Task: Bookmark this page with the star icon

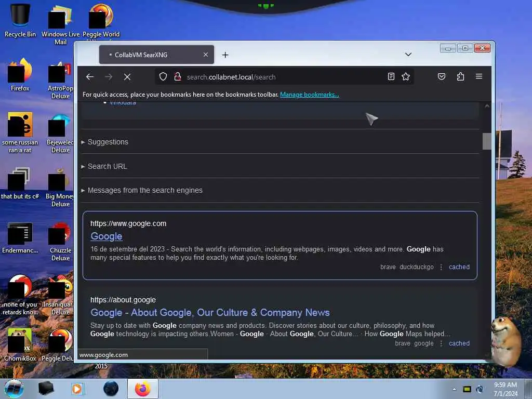Action: (x=406, y=77)
